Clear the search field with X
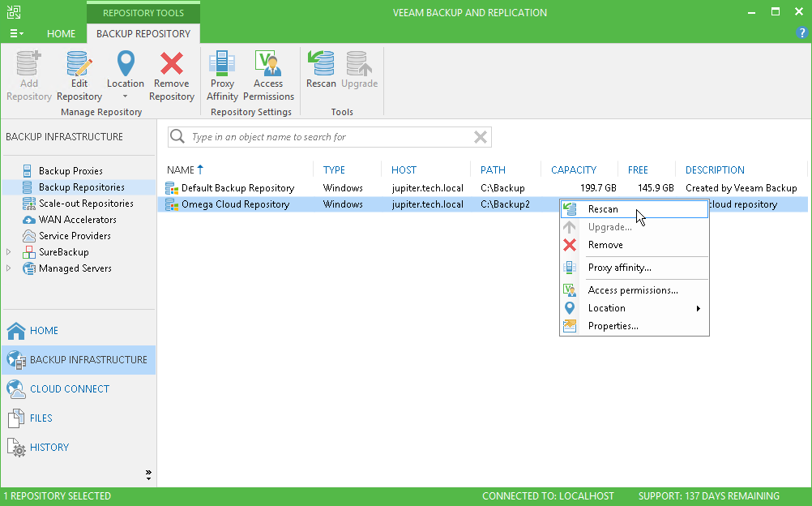The width and height of the screenshot is (812, 506). [x=480, y=137]
